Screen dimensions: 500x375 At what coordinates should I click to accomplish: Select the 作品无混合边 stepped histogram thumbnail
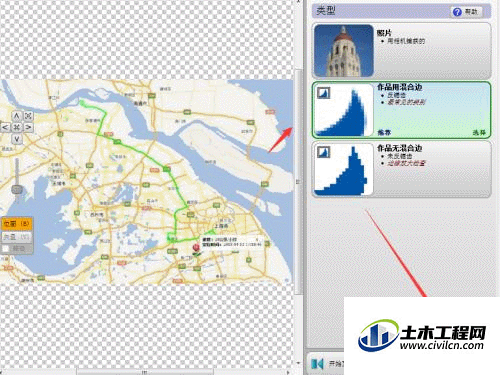[344, 169]
